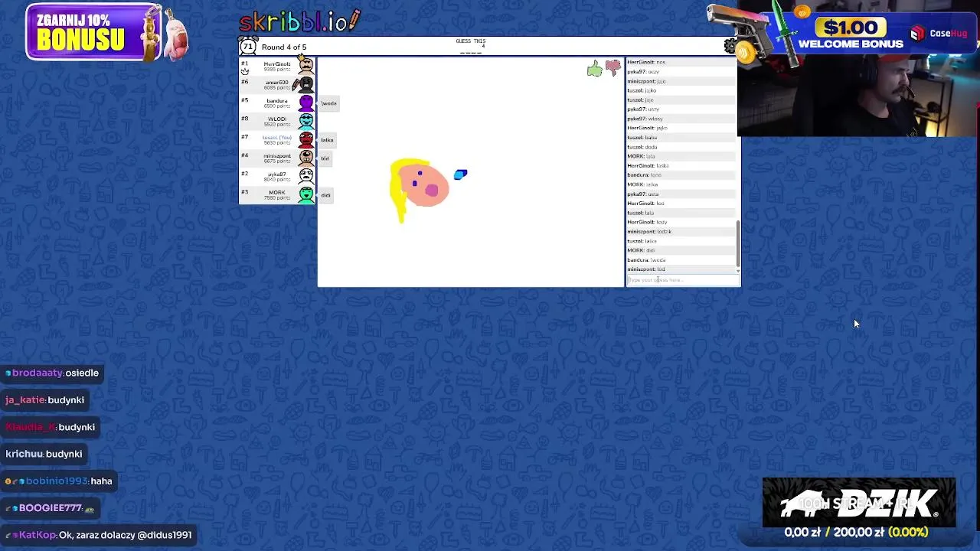Click MORK's green avatar
The width and height of the screenshot is (980, 551).
pos(306,194)
